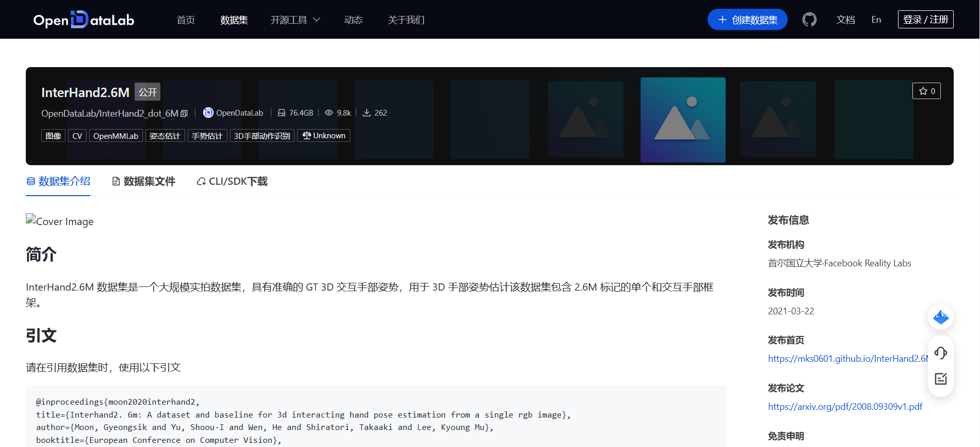Click the 9.8k views eye icon
Viewport: 980px width, 447px height.
click(x=329, y=113)
